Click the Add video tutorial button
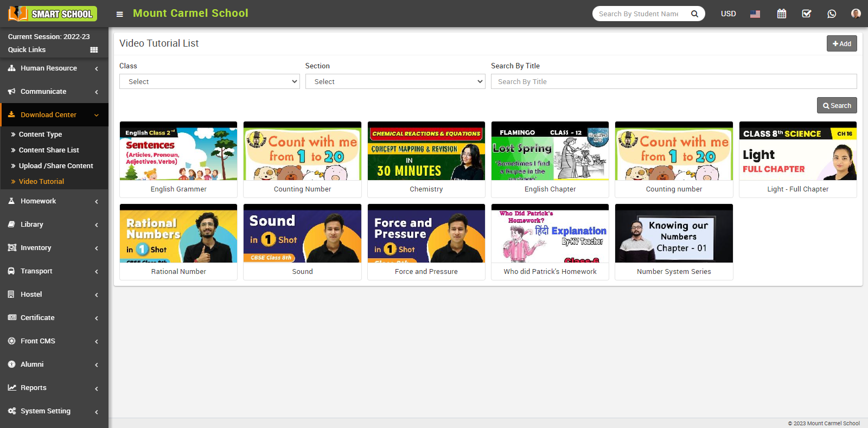Viewport: 868px width, 428px height. (841, 43)
